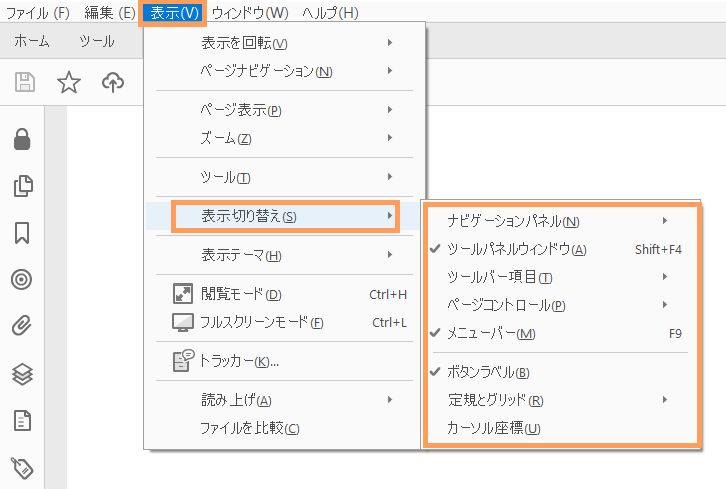
Task: Open the target destinations panel icon
Action: [x=22, y=280]
